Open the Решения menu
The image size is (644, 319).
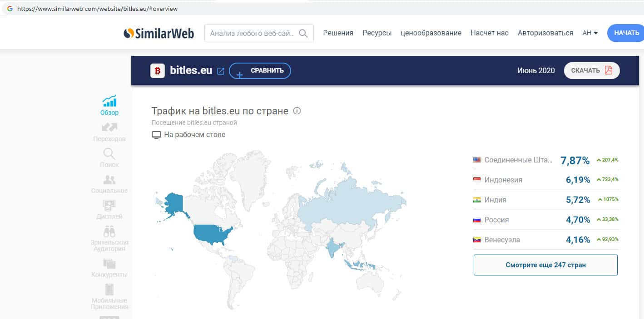[x=338, y=33]
